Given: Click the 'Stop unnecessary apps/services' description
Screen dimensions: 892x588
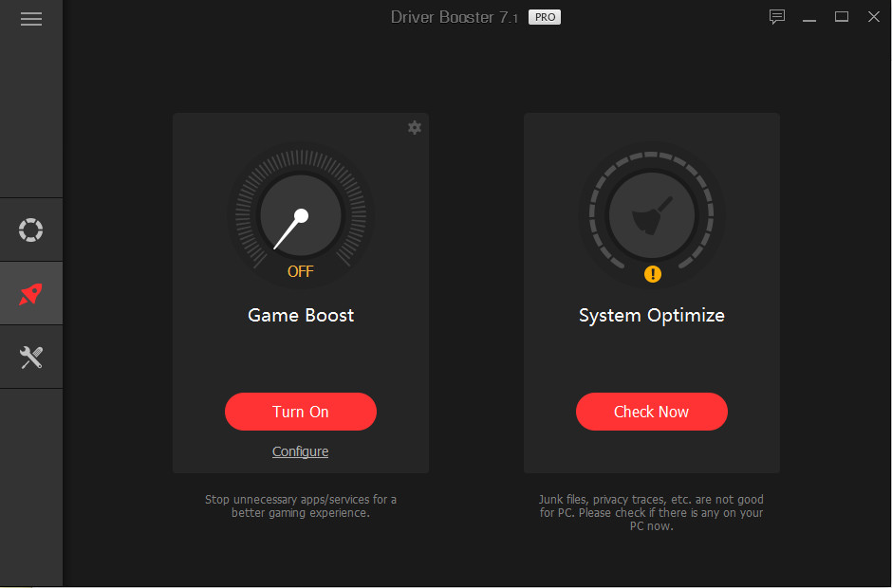Looking at the screenshot, I should coord(301,506).
